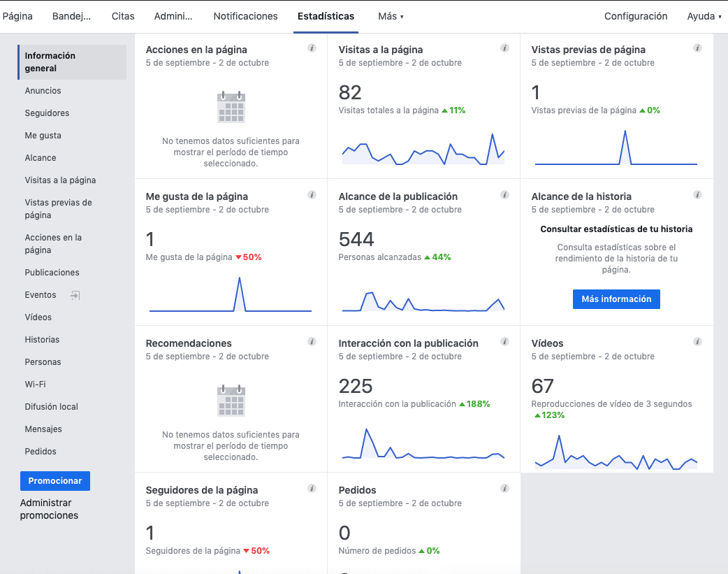Open info tooltip on the Pedidos card

504,489
